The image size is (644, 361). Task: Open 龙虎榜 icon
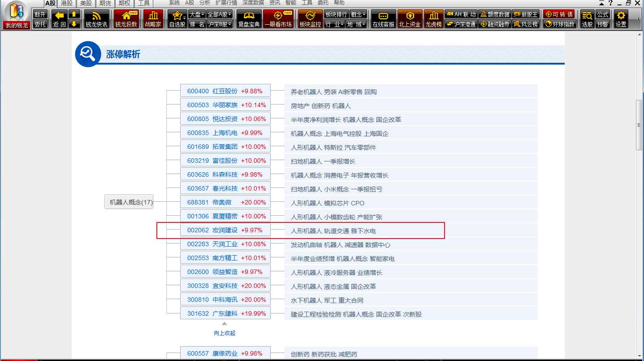433,19
